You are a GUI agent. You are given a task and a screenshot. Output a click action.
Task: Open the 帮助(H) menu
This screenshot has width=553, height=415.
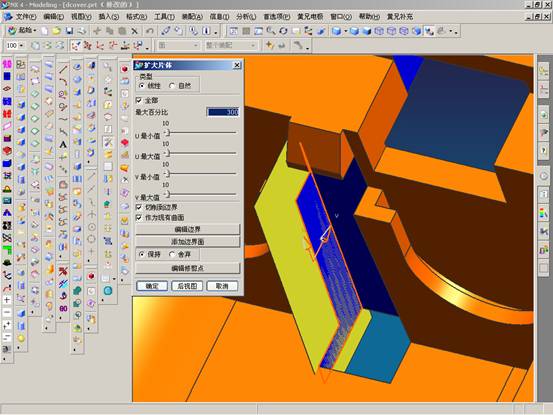[x=369, y=17]
